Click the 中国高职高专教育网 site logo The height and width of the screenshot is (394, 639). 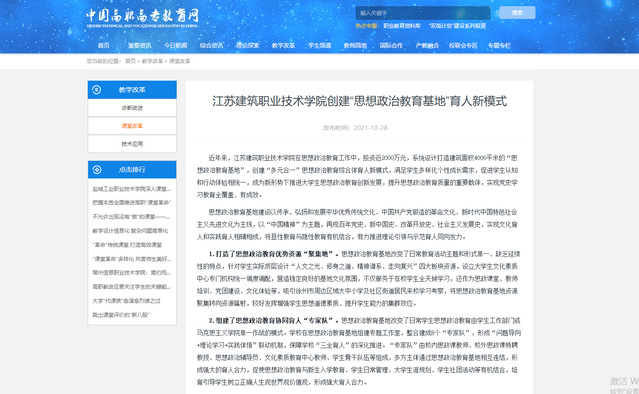point(142,18)
